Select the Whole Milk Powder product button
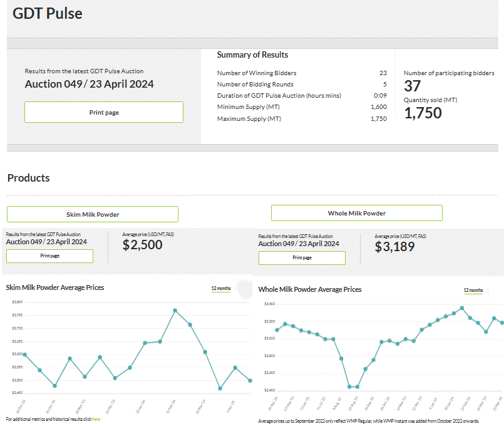Screen dimensions: 504x424 coord(357,213)
